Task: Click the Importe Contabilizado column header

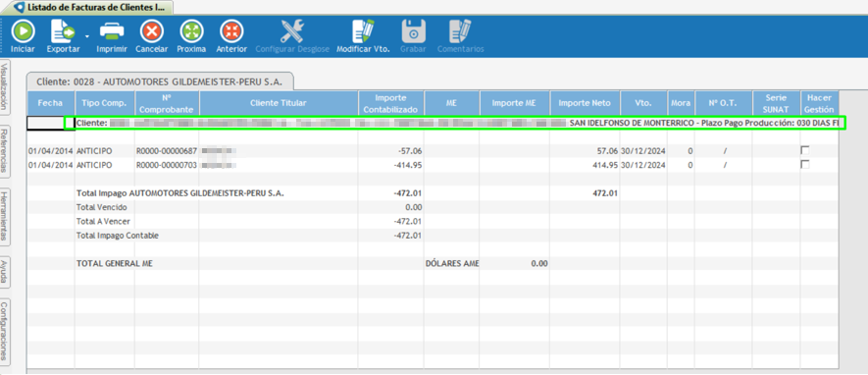Action: coord(390,103)
